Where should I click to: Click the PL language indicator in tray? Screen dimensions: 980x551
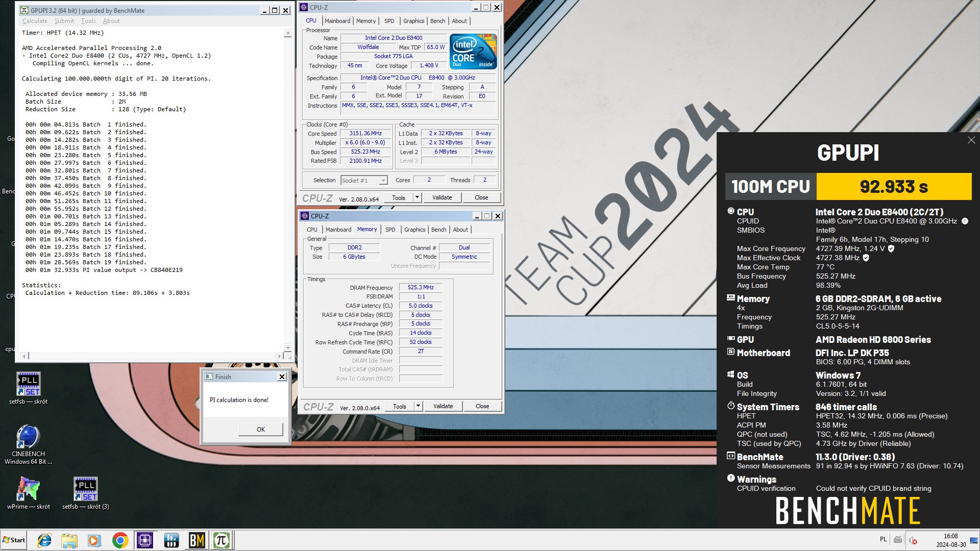pos(883,539)
